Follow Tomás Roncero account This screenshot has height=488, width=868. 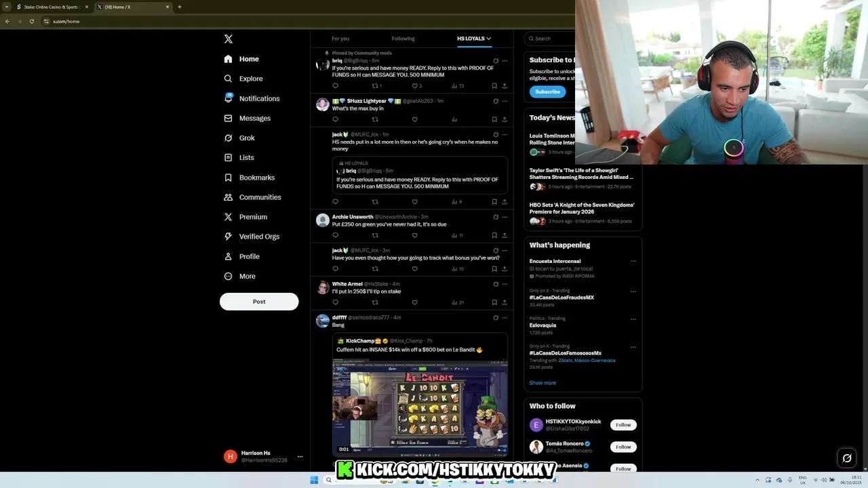pyautogui.click(x=623, y=447)
